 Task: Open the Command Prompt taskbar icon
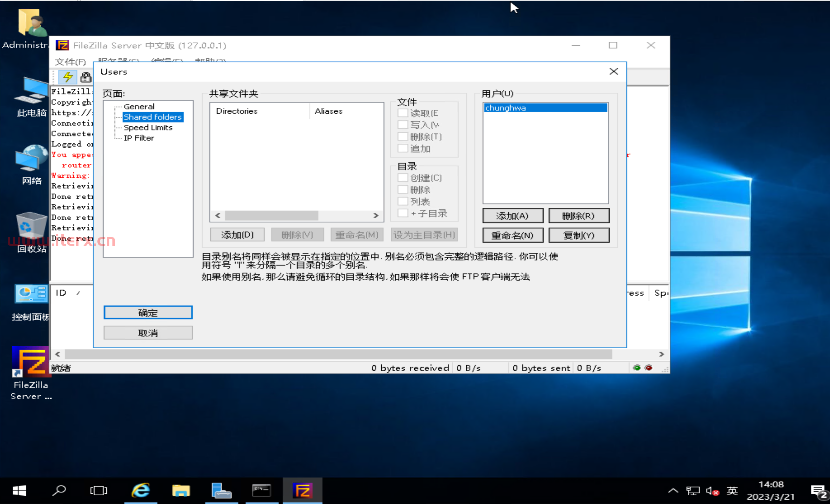click(262, 491)
